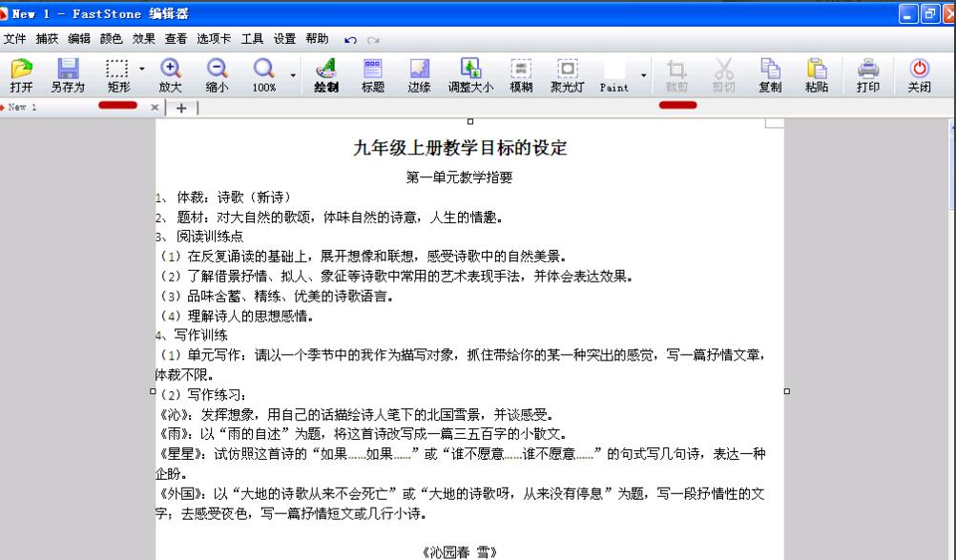
Task: Open the 效果 menu
Action: (x=144, y=39)
